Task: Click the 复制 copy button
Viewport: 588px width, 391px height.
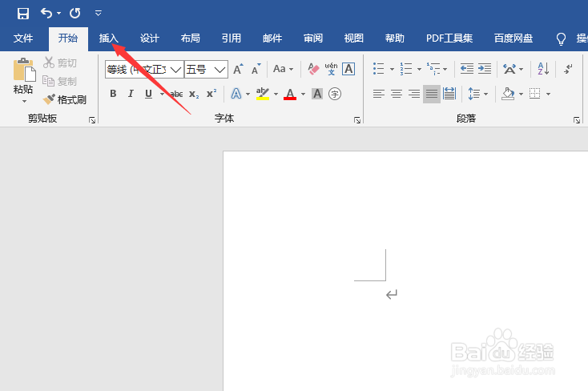Action: 60,81
